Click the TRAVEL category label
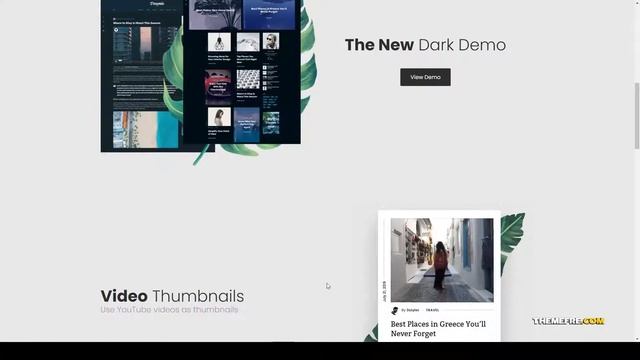This screenshot has height=360, width=640. [432, 310]
